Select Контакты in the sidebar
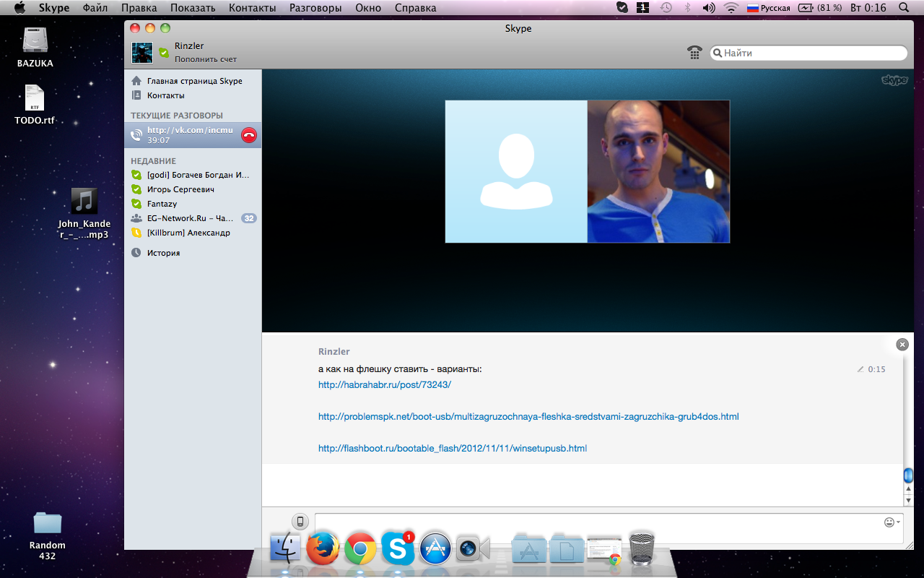 tap(165, 95)
